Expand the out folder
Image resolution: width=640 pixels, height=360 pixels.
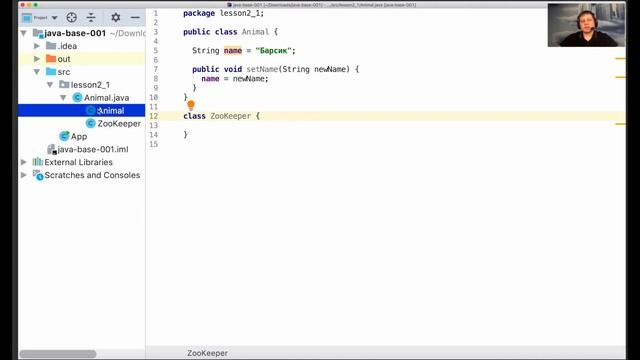coord(37,59)
